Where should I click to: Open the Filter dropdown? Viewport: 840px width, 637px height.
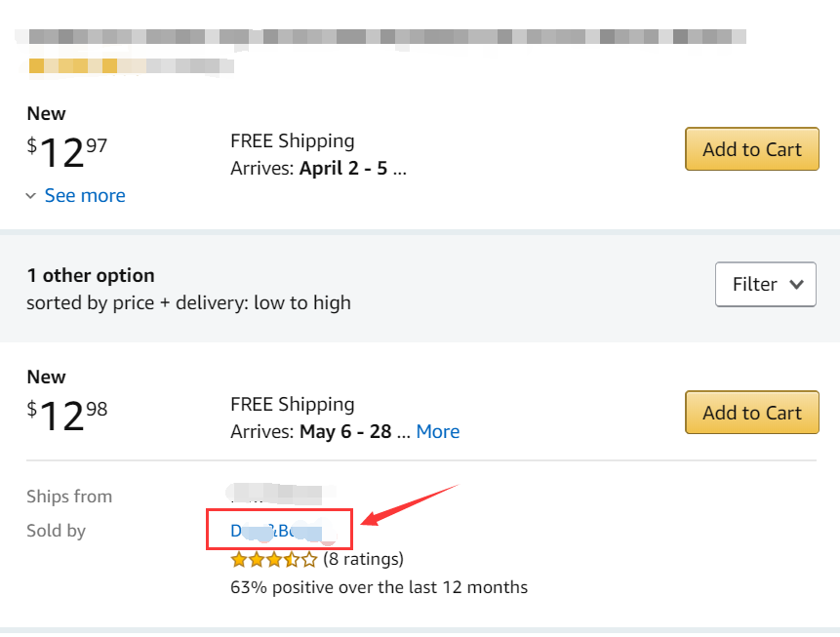(765, 284)
